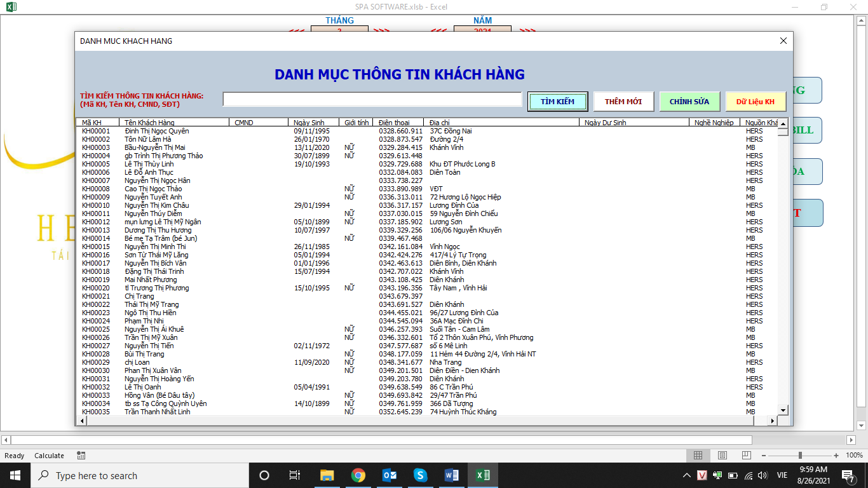Click the TÌM KIẾM search button
The width and height of the screenshot is (868, 488).
coord(557,102)
